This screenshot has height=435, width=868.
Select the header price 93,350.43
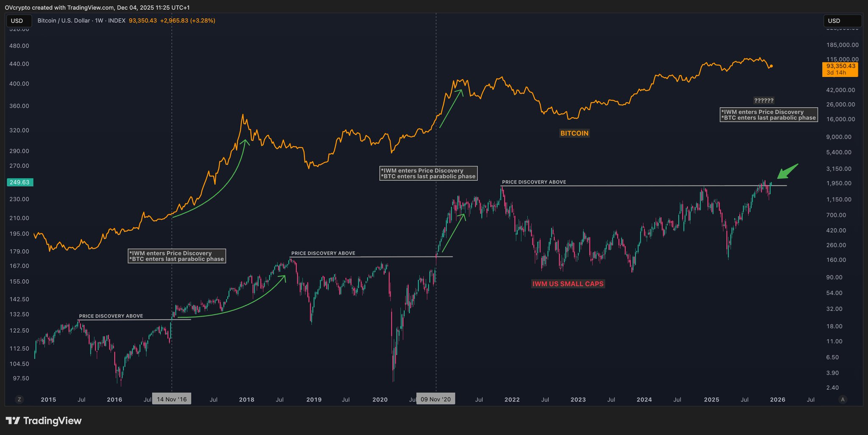pyautogui.click(x=143, y=20)
